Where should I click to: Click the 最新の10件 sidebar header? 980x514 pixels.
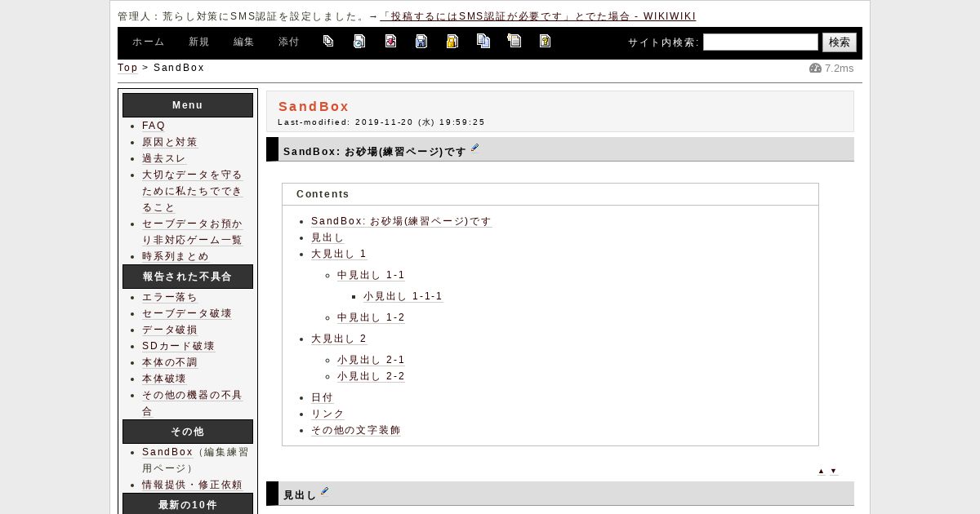[188, 504]
